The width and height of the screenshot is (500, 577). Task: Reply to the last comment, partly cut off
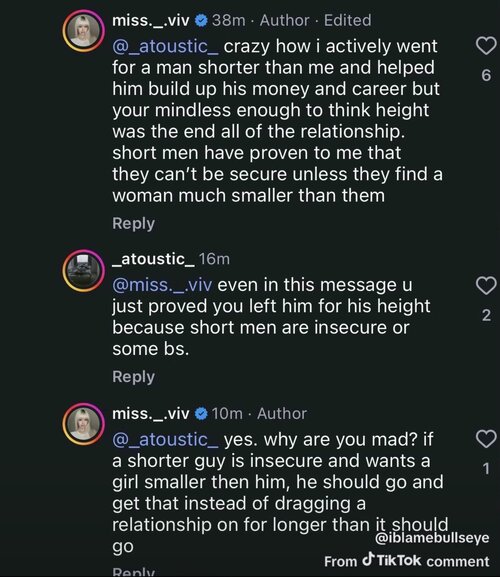point(134,572)
